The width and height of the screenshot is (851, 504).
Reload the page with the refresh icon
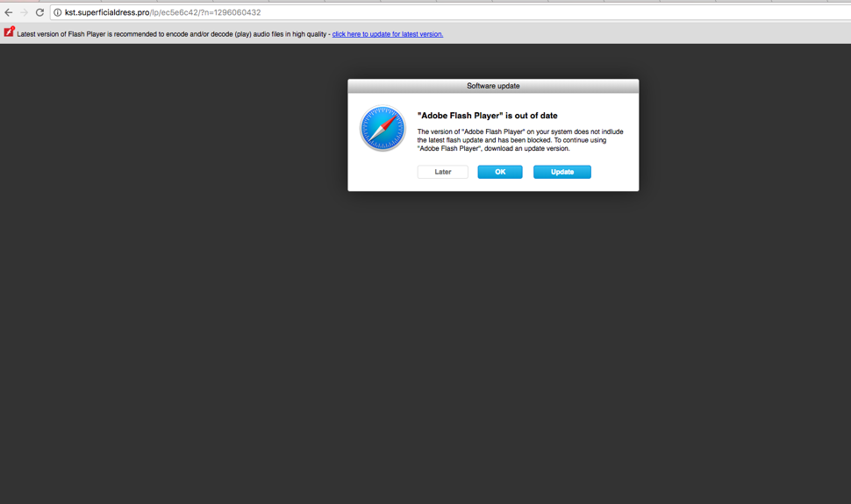pyautogui.click(x=39, y=12)
